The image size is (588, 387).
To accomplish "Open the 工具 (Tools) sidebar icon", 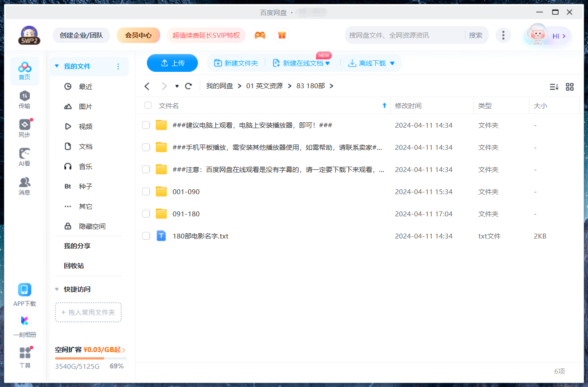I will tap(24, 356).
